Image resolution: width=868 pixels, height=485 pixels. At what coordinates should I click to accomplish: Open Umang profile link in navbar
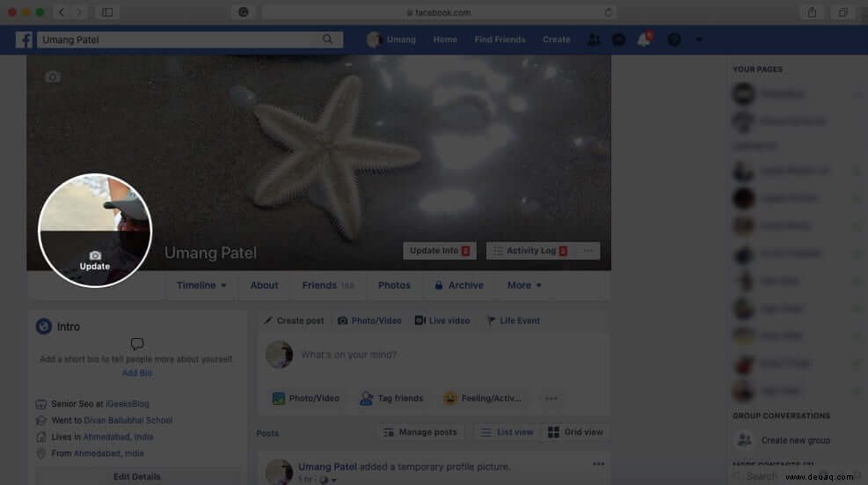(x=392, y=40)
